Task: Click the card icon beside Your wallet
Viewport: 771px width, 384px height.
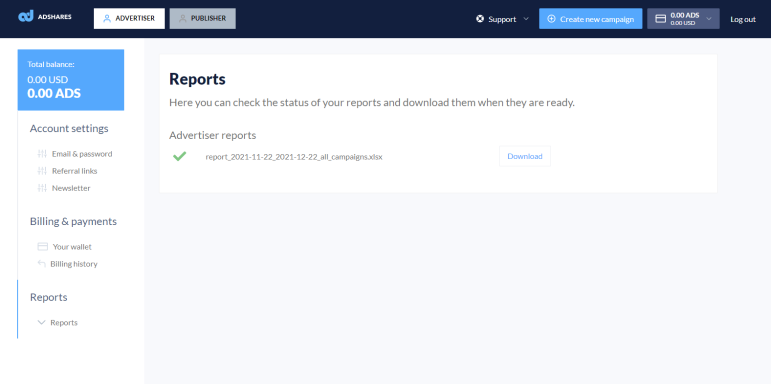Action: [x=43, y=247]
